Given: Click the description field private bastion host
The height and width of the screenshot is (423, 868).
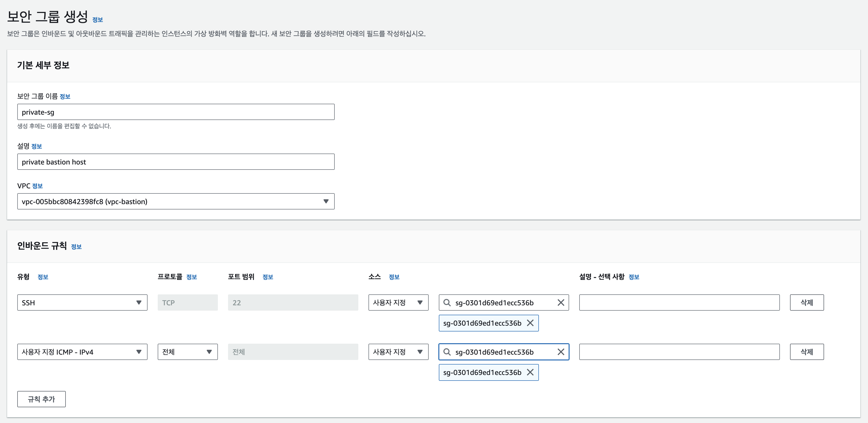Looking at the screenshot, I should pyautogui.click(x=175, y=162).
